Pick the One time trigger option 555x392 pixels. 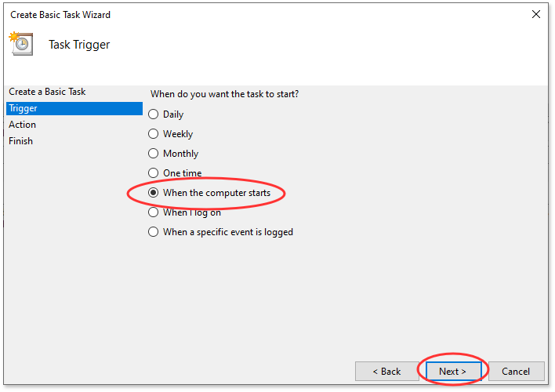[154, 173]
